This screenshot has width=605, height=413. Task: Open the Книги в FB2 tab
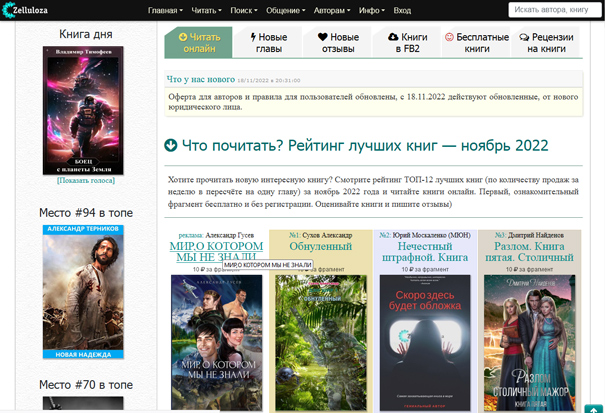407,42
